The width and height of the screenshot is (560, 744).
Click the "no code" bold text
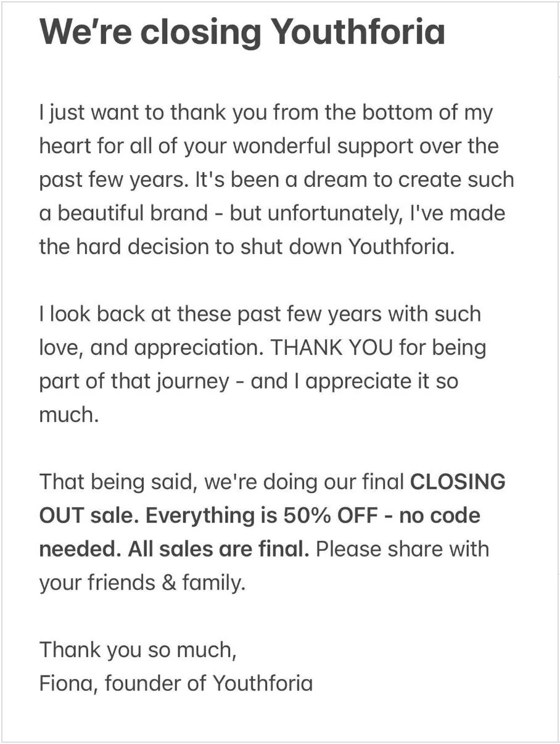[440, 516]
